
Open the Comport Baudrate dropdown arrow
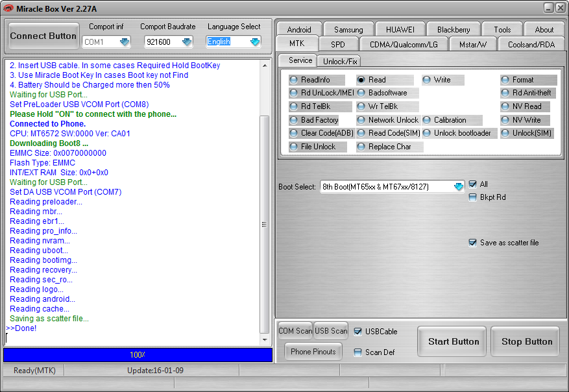pyautogui.click(x=187, y=42)
